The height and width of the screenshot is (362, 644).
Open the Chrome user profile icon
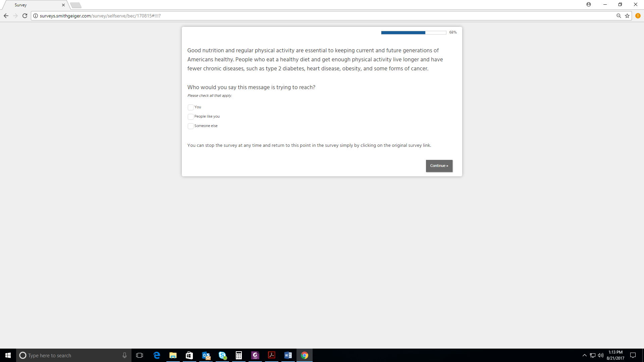click(588, 4)
